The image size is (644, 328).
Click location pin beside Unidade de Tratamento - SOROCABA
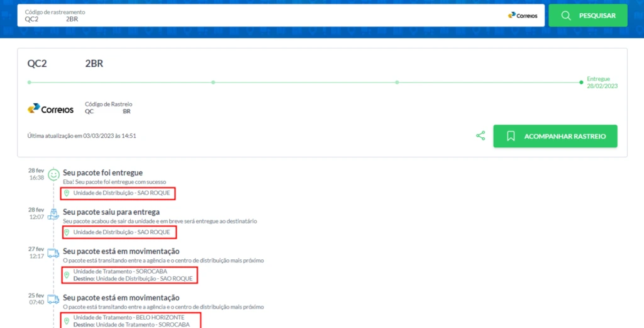67,275
